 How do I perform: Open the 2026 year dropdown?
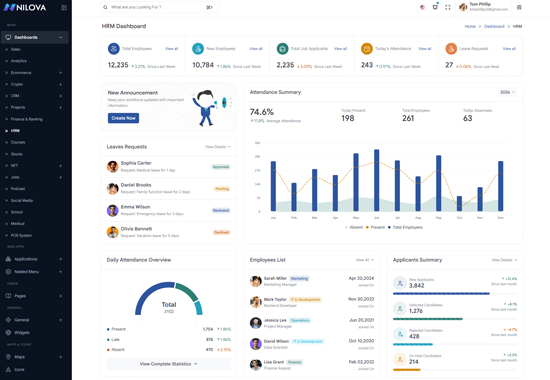pos(507,92)
